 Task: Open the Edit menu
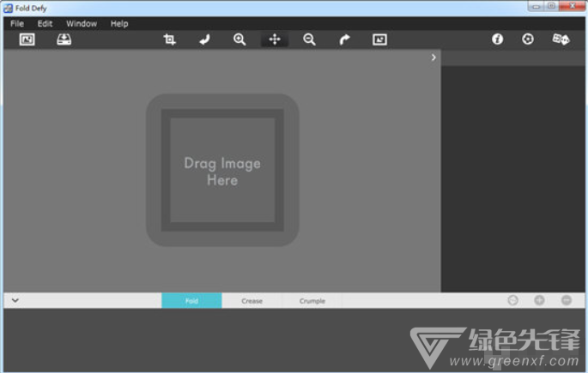click(x=45, y=24)
